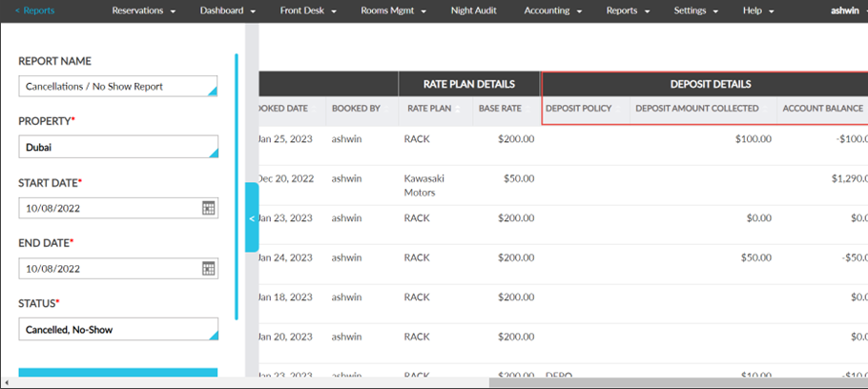Sort by the Base Rate column

[x=506, y=109]
